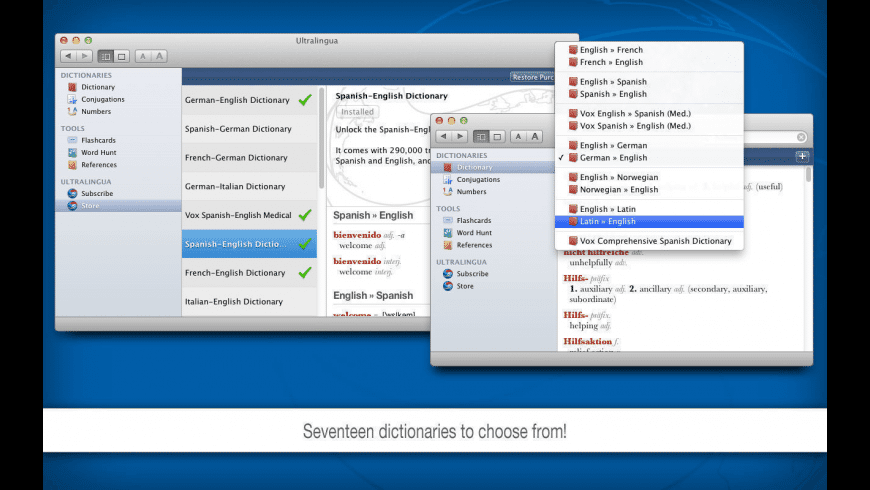Choose English » Latin from the dictionary menu
The image size is (870, 490).
coord(649,209)
